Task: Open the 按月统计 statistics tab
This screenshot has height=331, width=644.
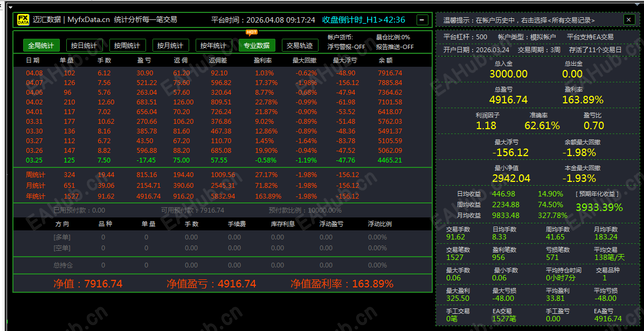Action: (170, 45)
